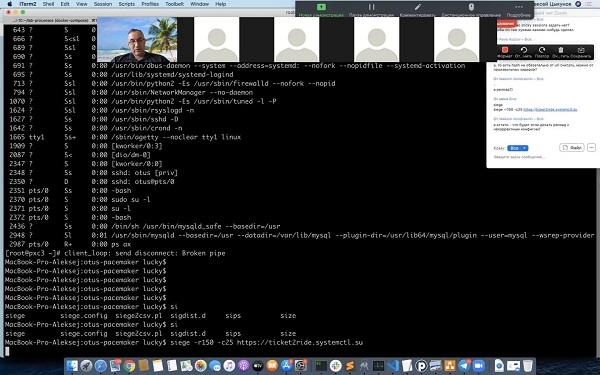Screen dimensions: 600x375
Task: Open Books from the Dock
Action: click(272, 365)
